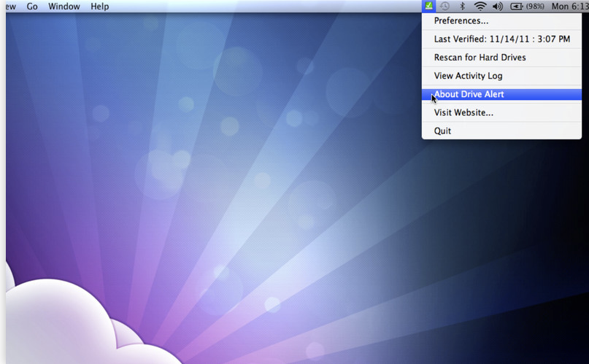Select About Drive Alert
Viewport: 589px width, 364px height.
coord(501,94)
